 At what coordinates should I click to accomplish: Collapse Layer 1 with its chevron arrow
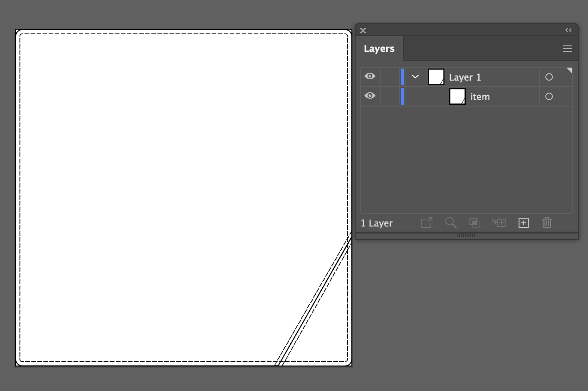point(415,77)
